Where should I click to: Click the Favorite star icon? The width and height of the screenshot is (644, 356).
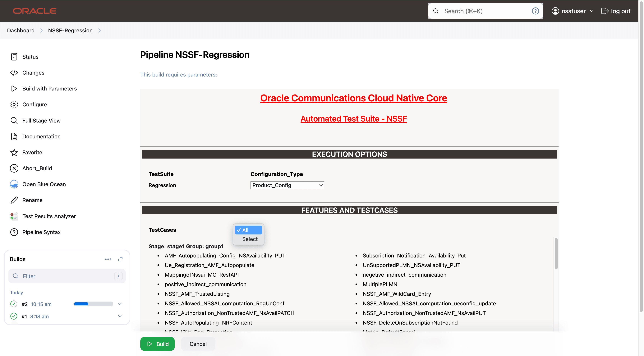[14, 152]
